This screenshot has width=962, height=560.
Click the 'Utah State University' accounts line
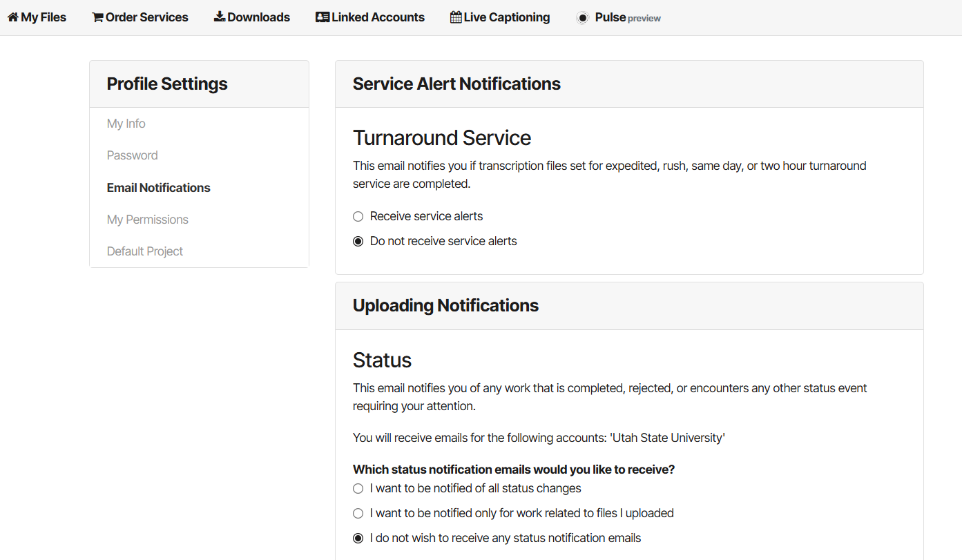[539, 438]
